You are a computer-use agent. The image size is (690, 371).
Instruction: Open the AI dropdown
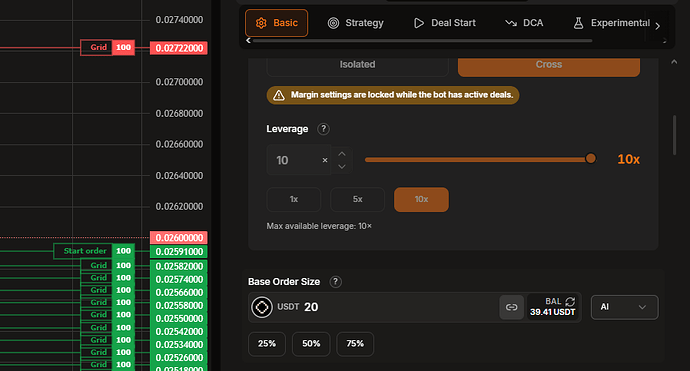click(624, 307)
